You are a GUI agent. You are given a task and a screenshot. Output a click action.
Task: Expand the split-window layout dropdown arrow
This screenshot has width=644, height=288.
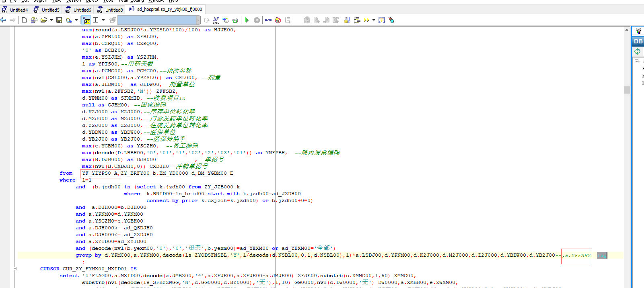coord(103,20)
